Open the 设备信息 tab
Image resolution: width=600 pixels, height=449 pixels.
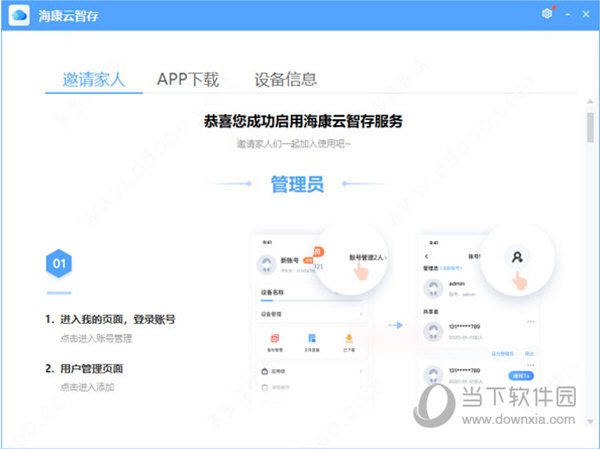click(286, 80)
